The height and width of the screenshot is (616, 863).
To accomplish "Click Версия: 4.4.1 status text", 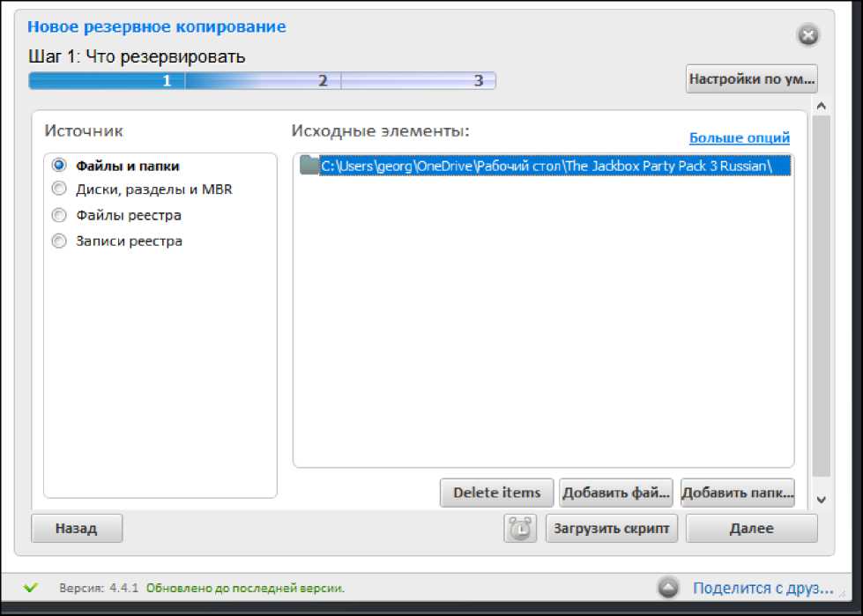I will point(99,588).
